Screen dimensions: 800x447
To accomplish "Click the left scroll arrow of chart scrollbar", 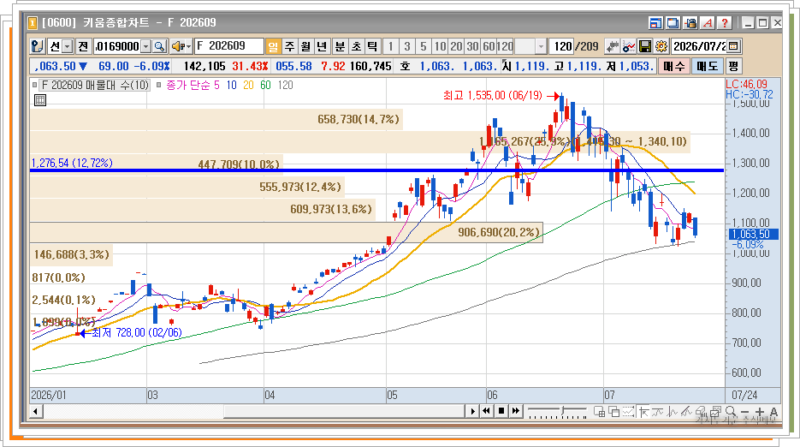I will tap(35, 411).
